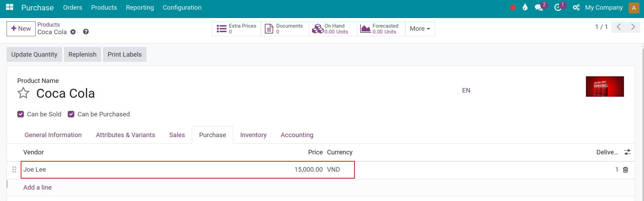Image resolution: width=644 pixels, height=201 pixels.
Task: Click the New button
Action: pyautogui.click(x=21, y=29)
